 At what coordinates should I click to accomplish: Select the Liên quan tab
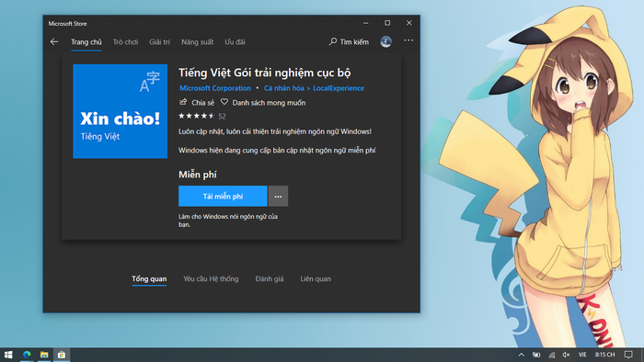click(x=316, y=278)
